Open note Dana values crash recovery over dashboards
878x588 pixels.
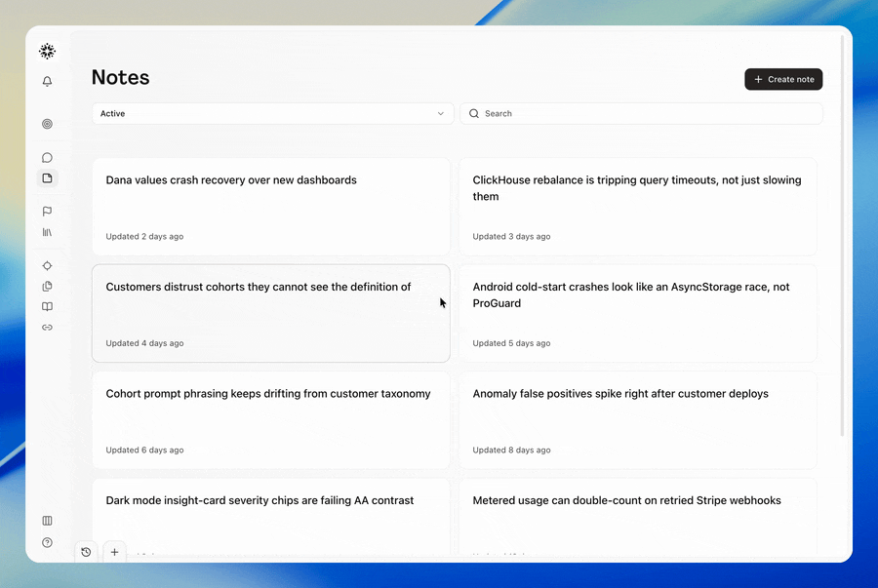(271, 207)
